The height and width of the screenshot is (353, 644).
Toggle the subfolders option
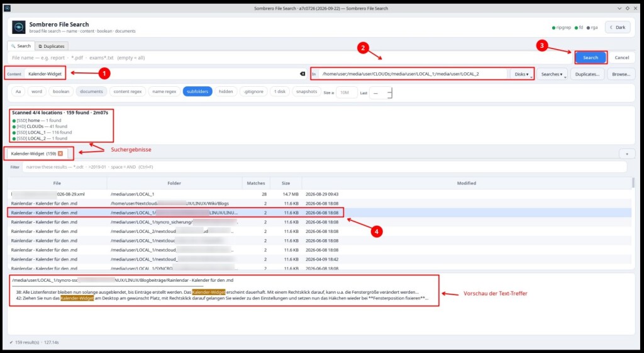(x=197, y=92)
